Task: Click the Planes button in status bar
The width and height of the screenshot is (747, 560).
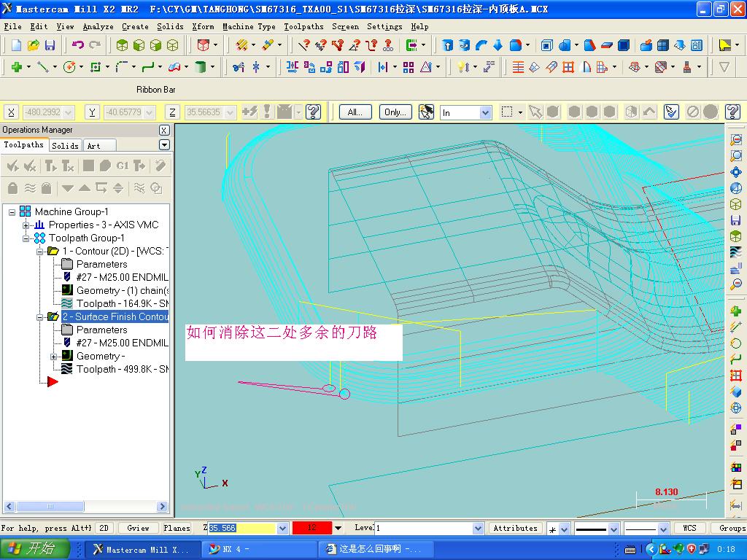Action: tap(176, 529)
